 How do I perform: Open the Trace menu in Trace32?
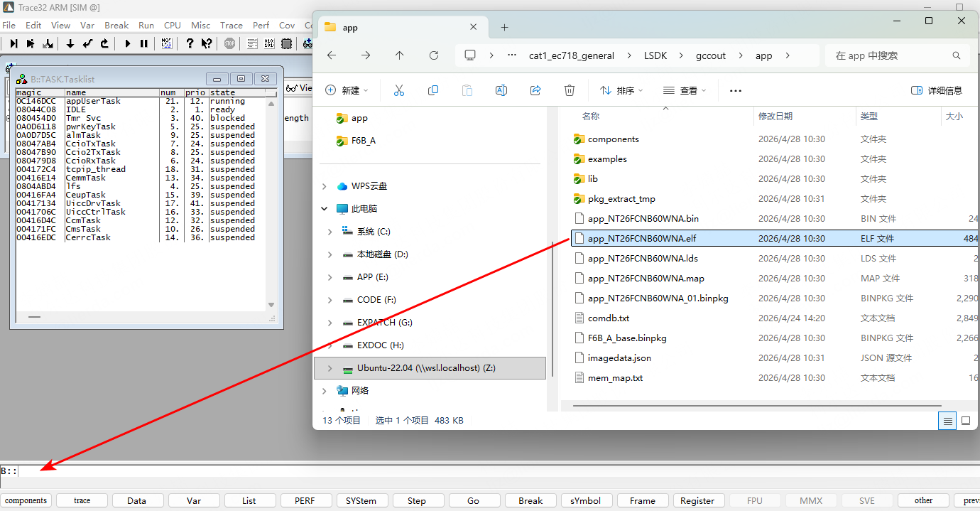tap(231, 25)
